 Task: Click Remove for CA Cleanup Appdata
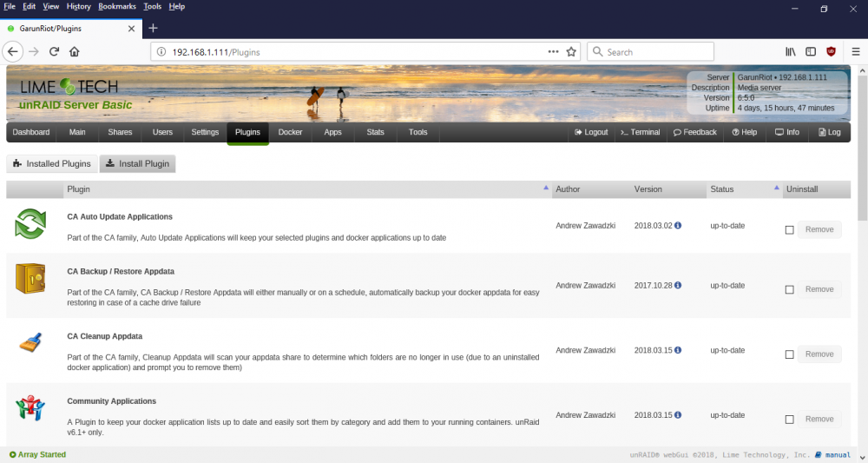click(819, 354)
